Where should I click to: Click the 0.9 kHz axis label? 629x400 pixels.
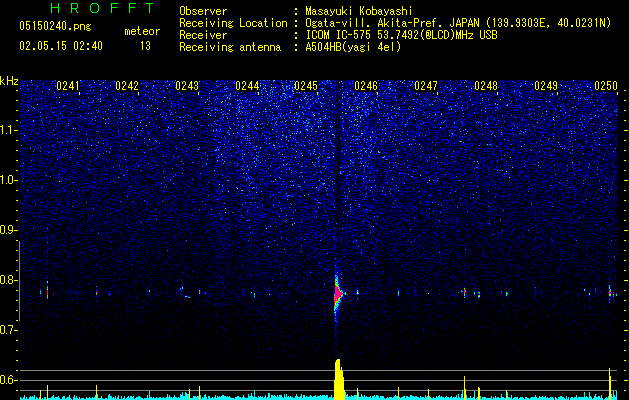pos(9,230)
